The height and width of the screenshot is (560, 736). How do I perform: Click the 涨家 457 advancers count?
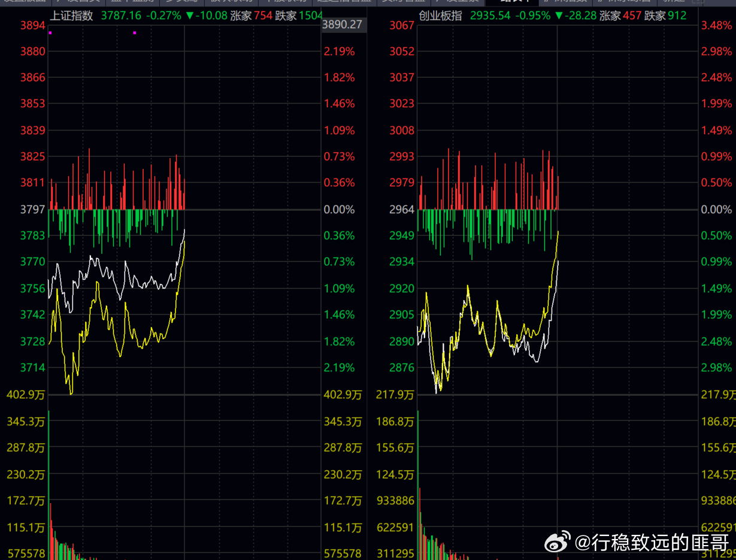coord(620,16)
